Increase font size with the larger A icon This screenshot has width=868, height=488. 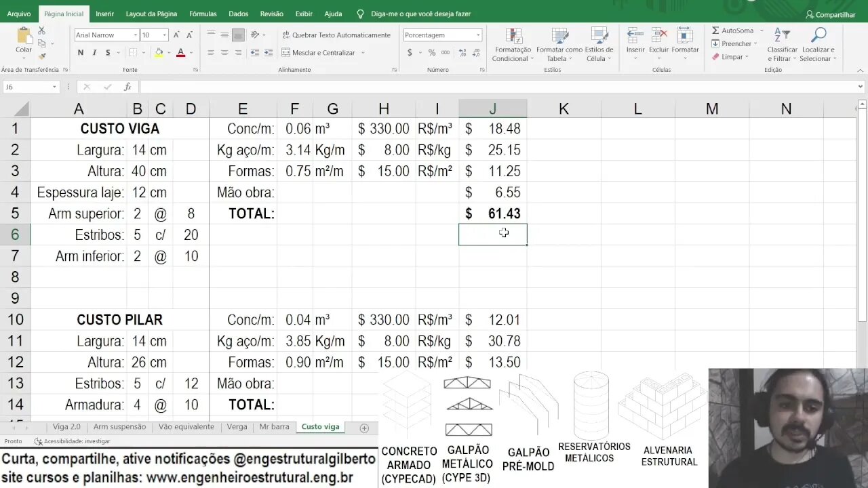click(x=176, y=35)
